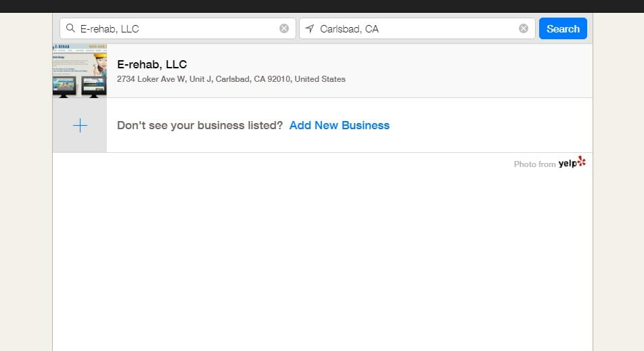Open the E-rehab website screenshot thumbnail

[x=80, y=70]
